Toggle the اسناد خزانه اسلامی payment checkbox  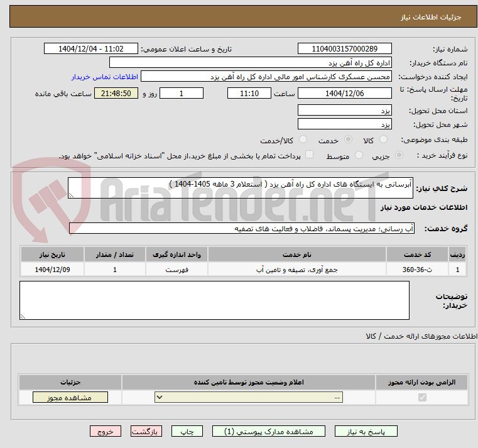click(310, 155)
